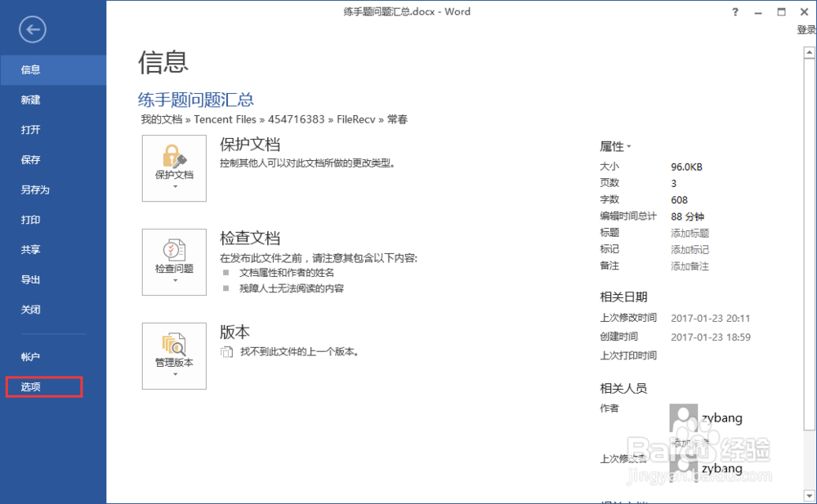Expand the 检查问题 dropdown arrow

(x=174, y=280)
